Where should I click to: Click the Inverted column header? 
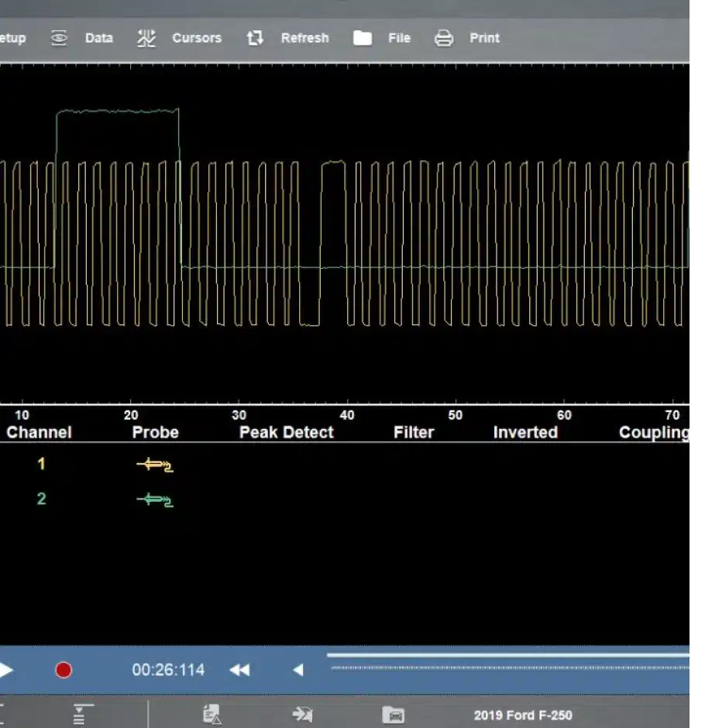(525, 432)
